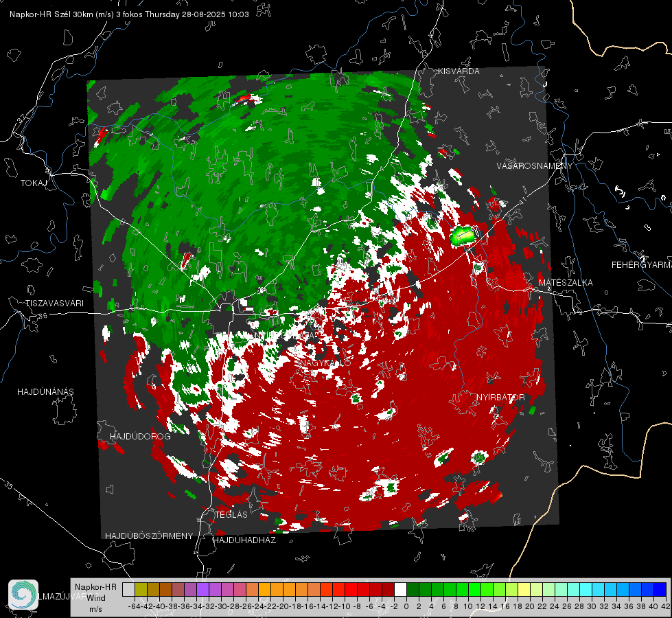Click the road number 35 at lower left

(9, 485)
